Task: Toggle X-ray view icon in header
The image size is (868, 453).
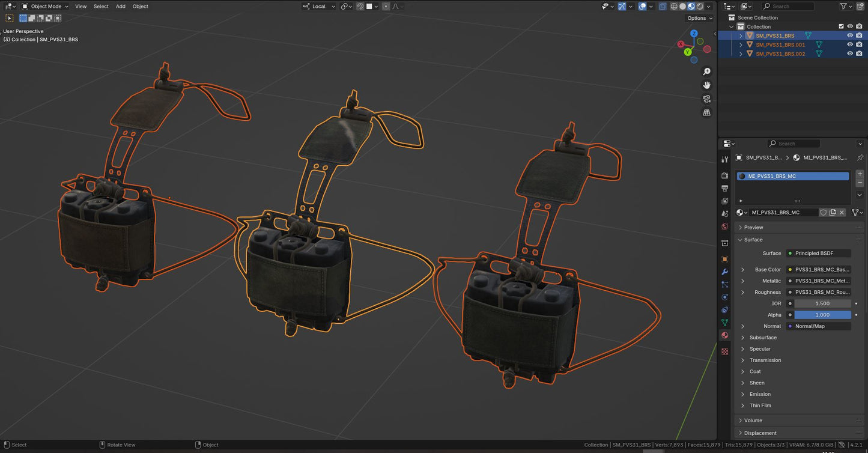Action: pos(663,7)
